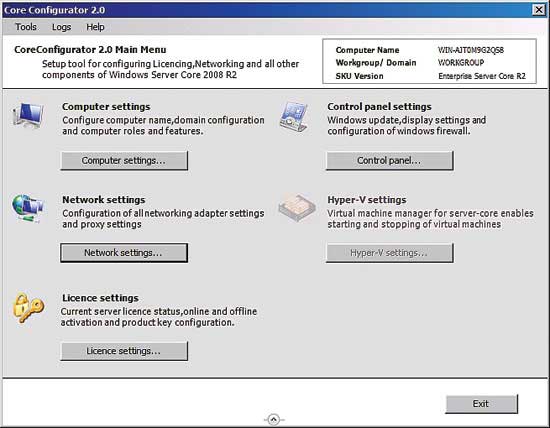Click the Control panel settings icon
The height and width of the screenshot is (428, 550).
[x=294, y=117]
